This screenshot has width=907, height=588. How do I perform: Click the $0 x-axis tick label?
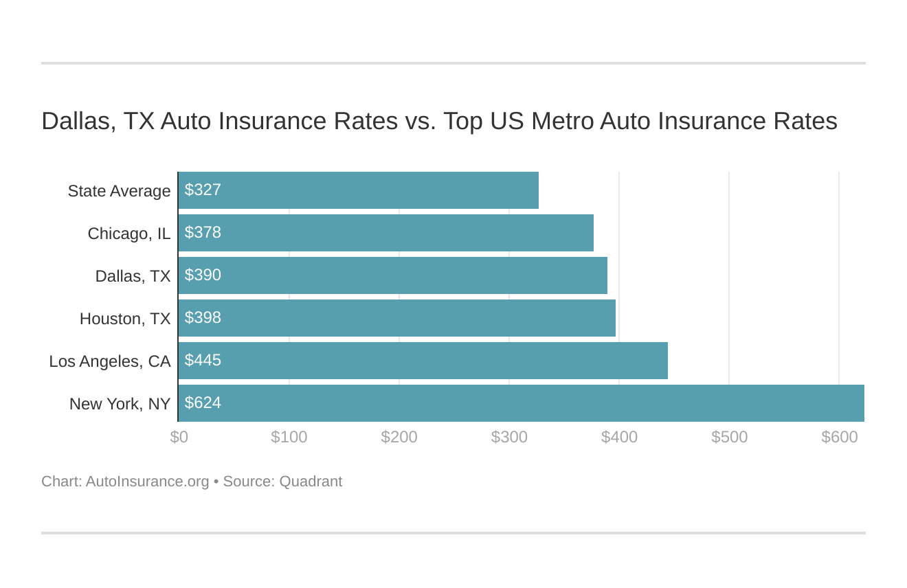[x=179, y=437]
